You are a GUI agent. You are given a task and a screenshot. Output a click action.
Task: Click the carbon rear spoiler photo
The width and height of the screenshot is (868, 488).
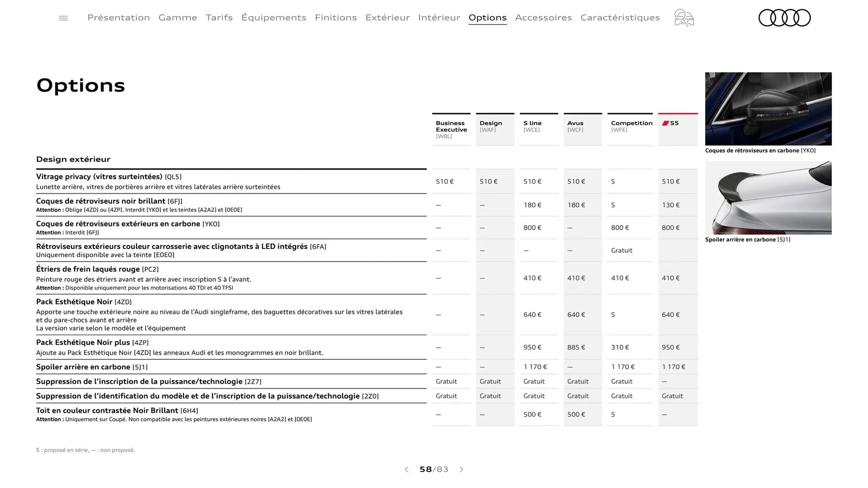tap(768, 198)
